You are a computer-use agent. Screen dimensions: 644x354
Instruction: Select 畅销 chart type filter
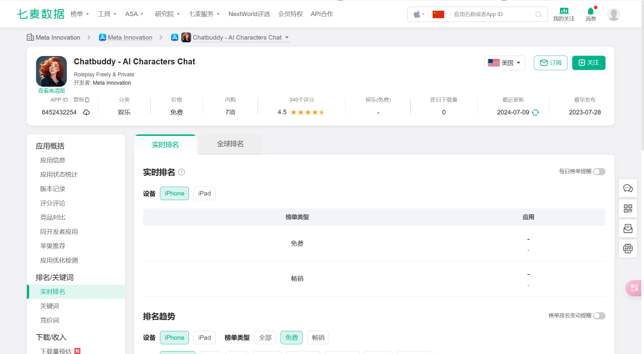coord(318,337)
